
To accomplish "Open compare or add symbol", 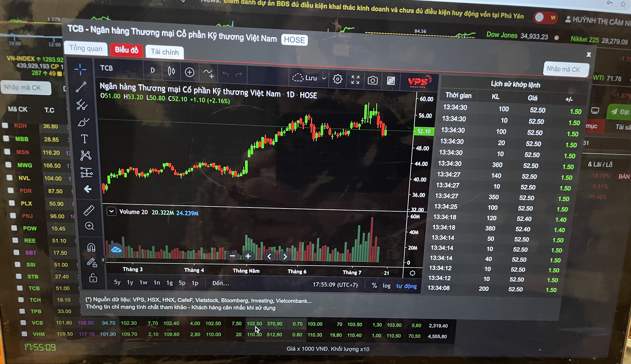I will pyautogui.click(x=189, y=72).
